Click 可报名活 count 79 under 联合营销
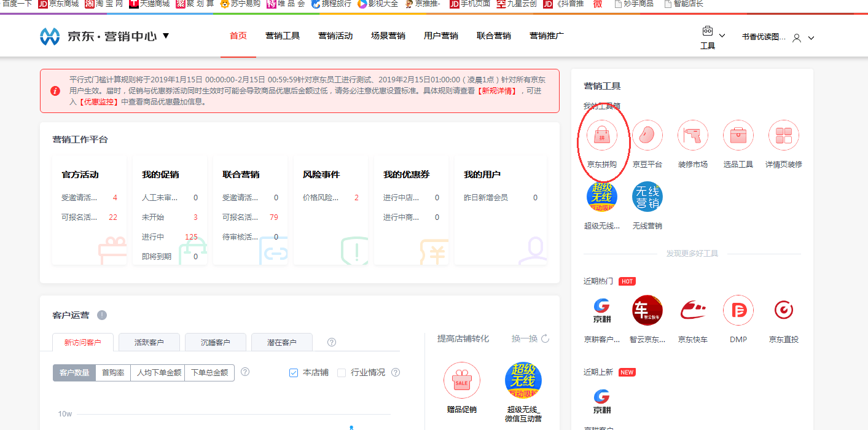868x430 pixels. coord(274,217)
